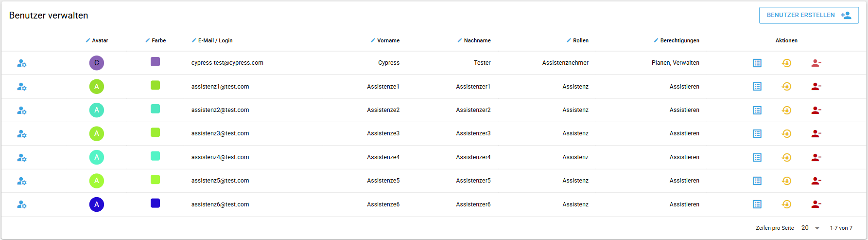Open user settings for cypress-test@cypress.com
Image resolution: width=868 pixels, height=240 pixels.
point(22,63)
